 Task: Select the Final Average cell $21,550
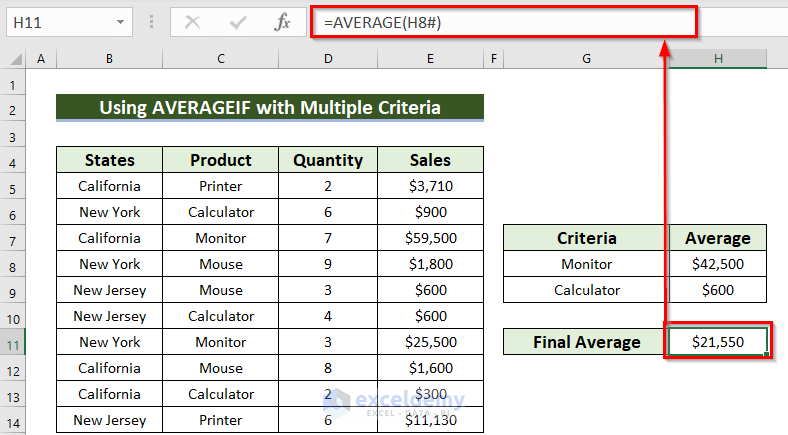(x=718, y=342)
